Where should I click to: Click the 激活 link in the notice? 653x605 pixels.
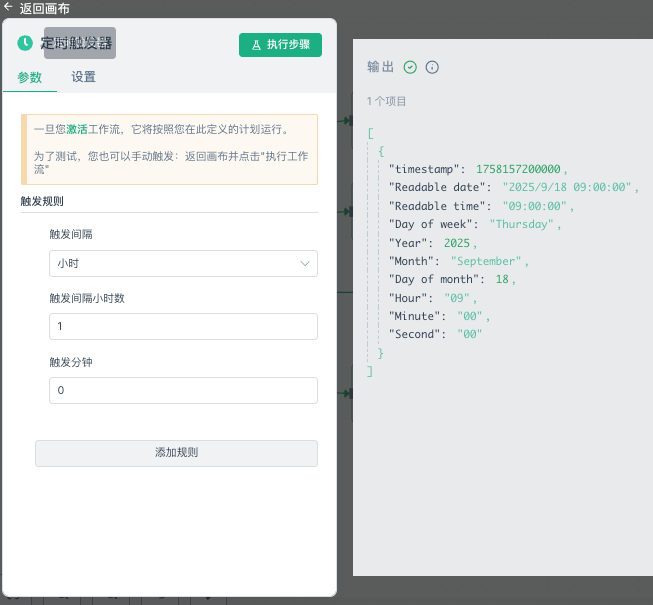(x=77, y=129)
